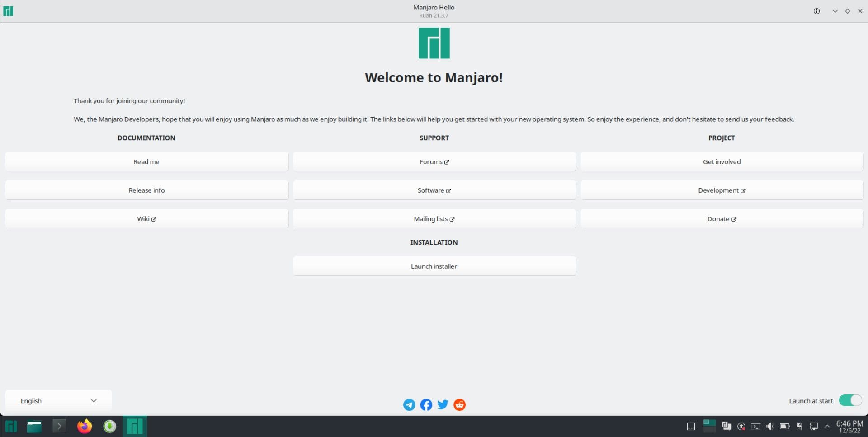Toggle the Launch at start switch
Image resolution: width=868 pixels, height=437 pixels.
(850, 400)
